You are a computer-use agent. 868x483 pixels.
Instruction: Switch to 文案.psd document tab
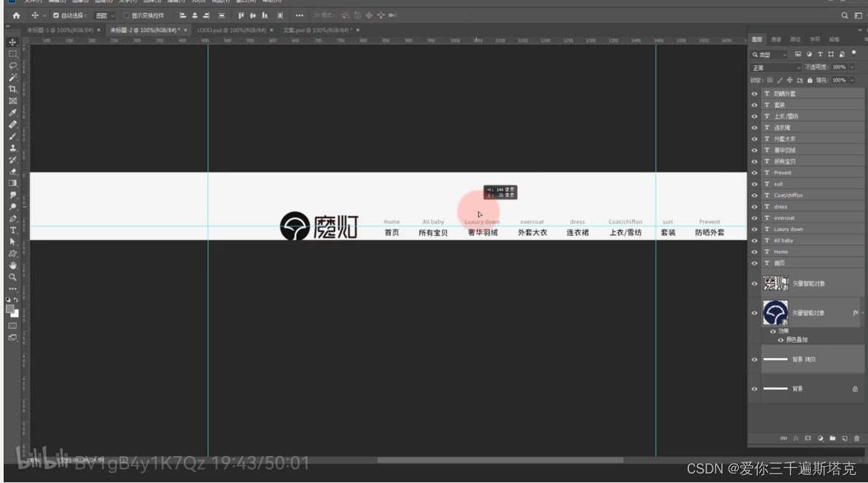317,30
